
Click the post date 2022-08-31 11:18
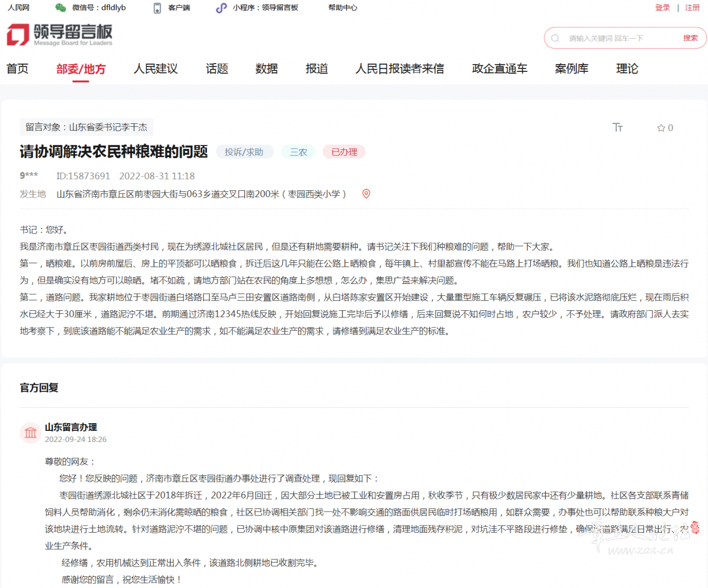tap(157, 176)
